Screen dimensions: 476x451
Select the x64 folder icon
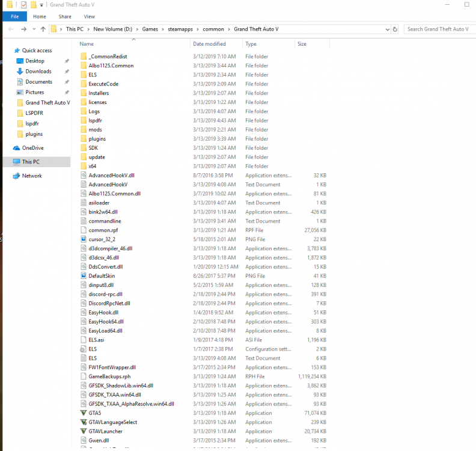point(84,166)
